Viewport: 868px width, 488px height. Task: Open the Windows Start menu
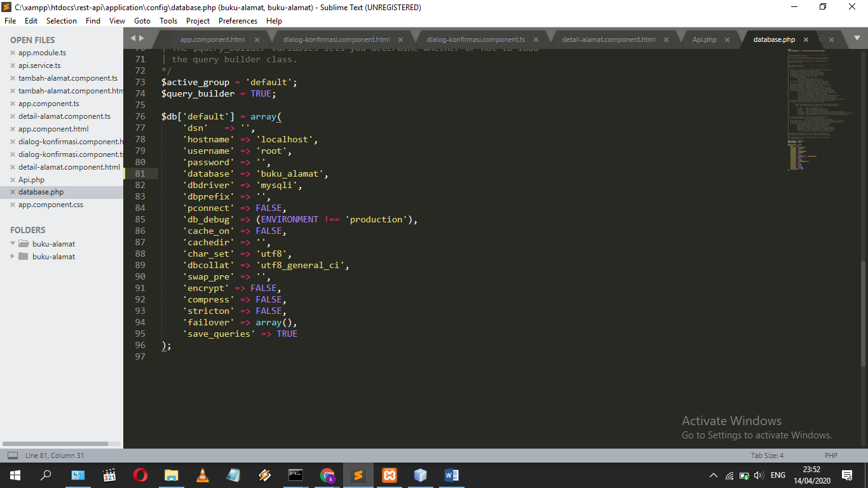pyautogui.click(x=15, y=475)
